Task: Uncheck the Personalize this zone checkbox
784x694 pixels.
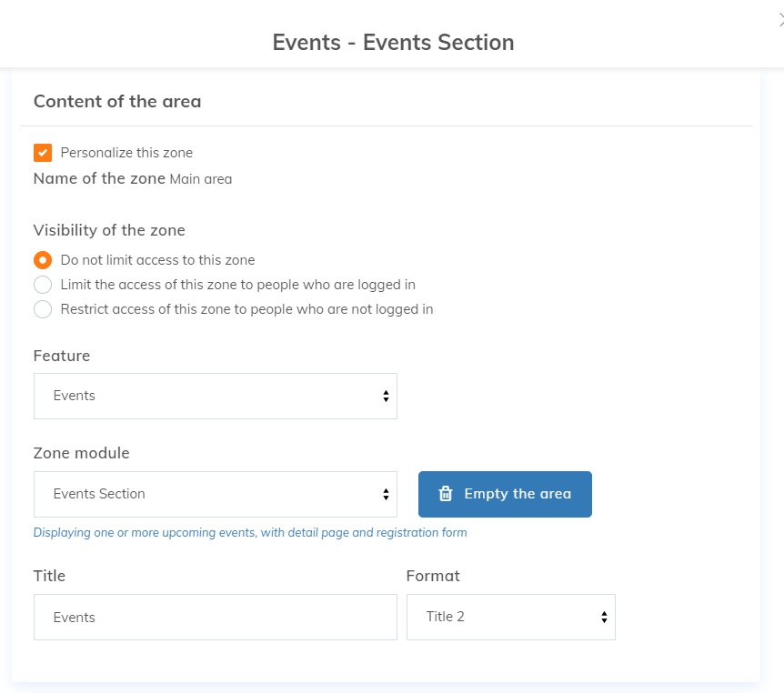Action: 43,153
